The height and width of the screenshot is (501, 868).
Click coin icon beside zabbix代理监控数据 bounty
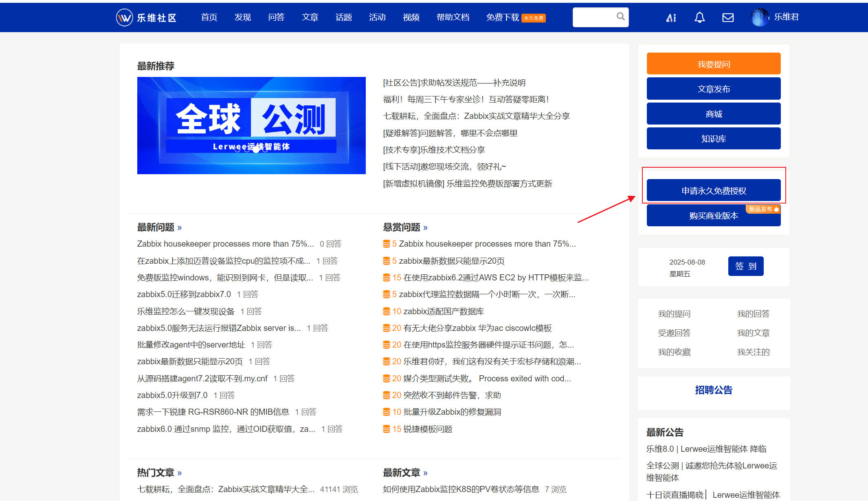coord(386,294)
